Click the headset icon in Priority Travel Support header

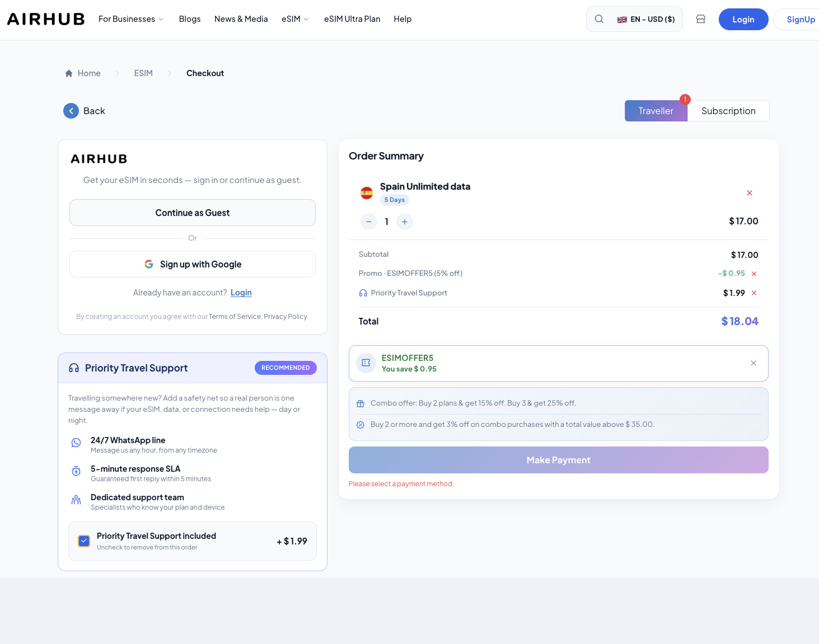click(x=74, y=368)
